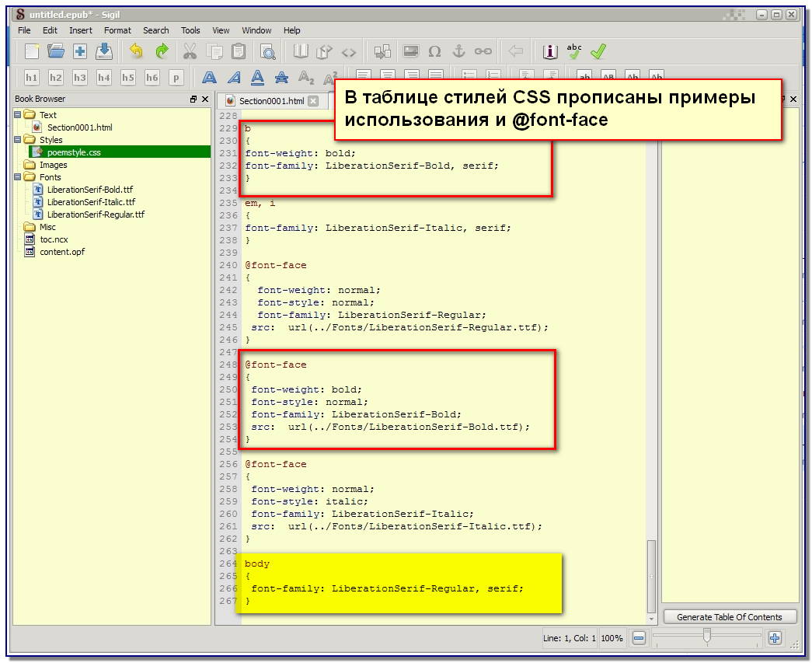Open the Tools menu

click(x=190, y=30)
